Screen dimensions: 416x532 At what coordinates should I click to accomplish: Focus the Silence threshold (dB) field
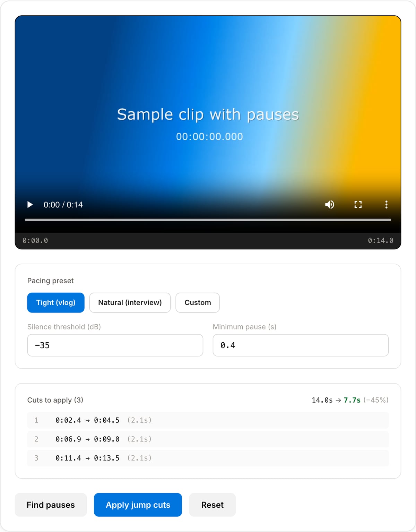115,345
